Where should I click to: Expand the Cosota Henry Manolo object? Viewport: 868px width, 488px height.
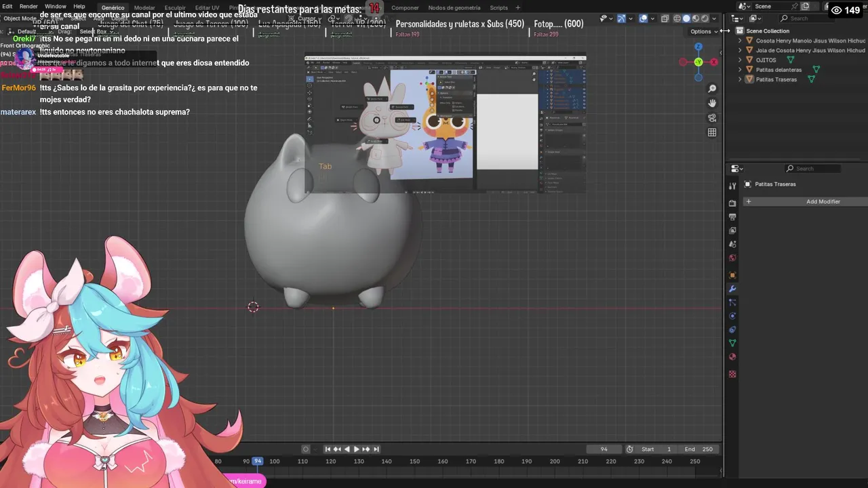pos(740,41)
